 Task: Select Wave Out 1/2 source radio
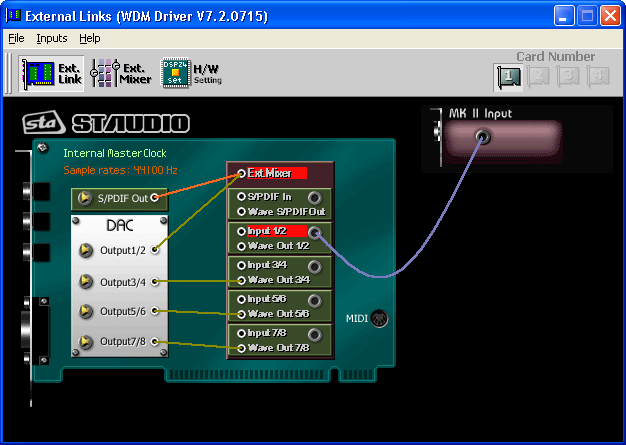coord(241,246)
